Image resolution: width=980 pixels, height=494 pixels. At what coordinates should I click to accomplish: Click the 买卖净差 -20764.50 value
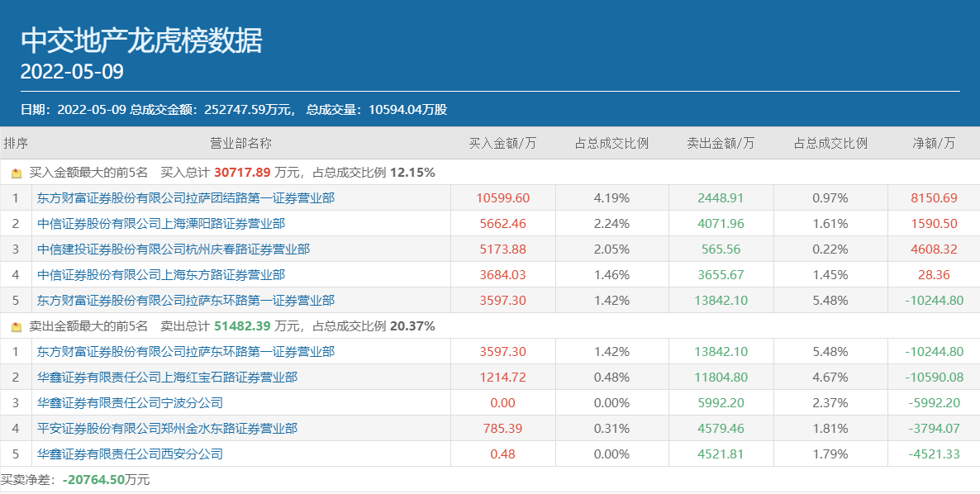click(x=93, y=480)
